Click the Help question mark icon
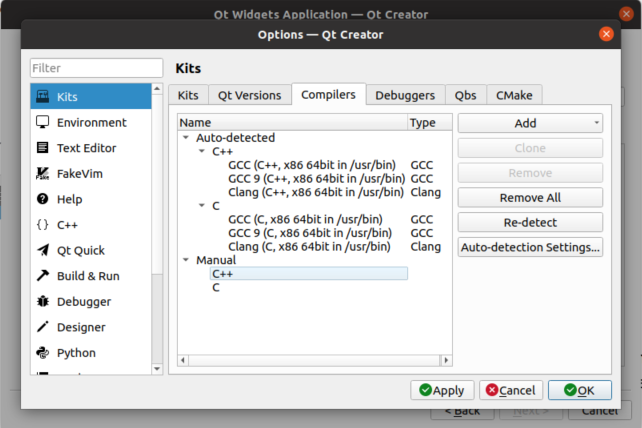The height and width of the screenshot is (428, 642). 43,199
